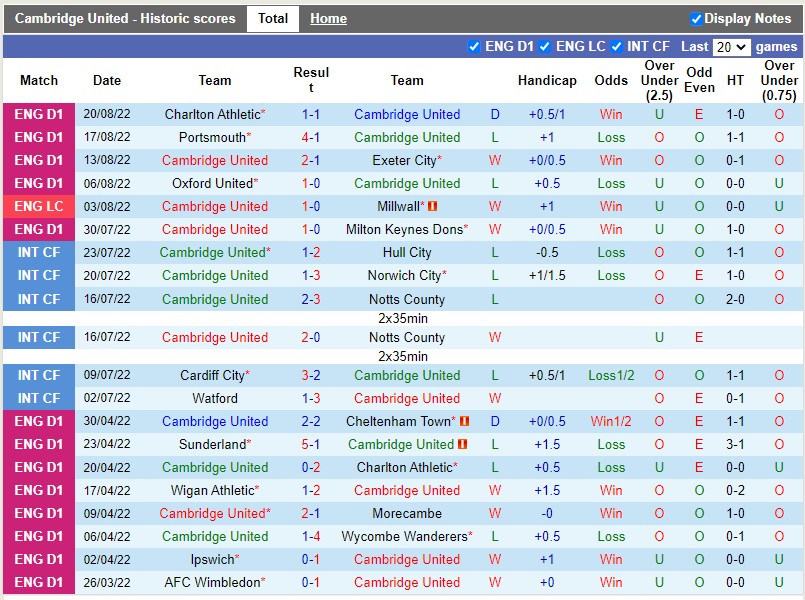Screen dimensions: 805x600
Task: Open Charlton Athletic on 20/08/22 row
Action: tap(215, 114)
